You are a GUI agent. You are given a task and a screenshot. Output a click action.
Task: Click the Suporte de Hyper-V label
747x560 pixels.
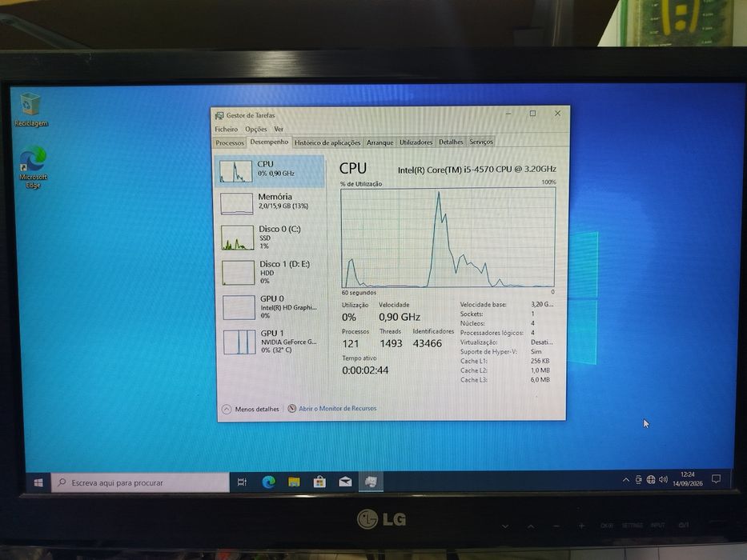pos(488,351)
